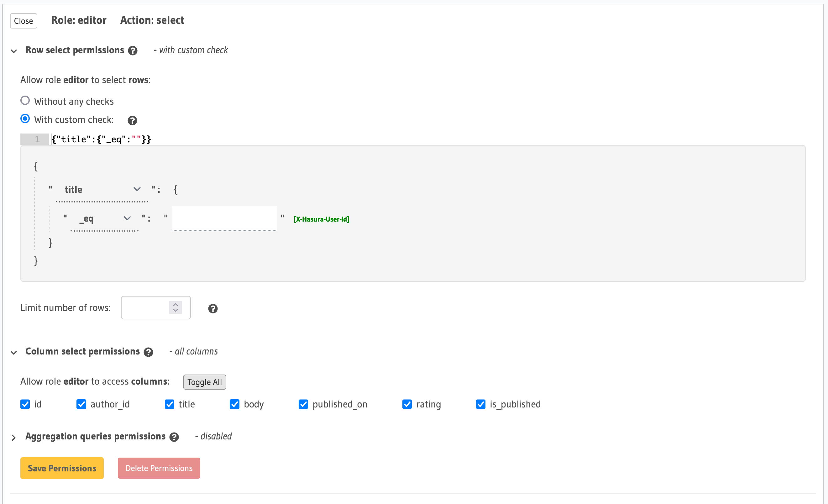Image resolution: width=828 pixels, height=504 pixels.
Task: Collapse the Row select permissions section
Action: point(14,51)
